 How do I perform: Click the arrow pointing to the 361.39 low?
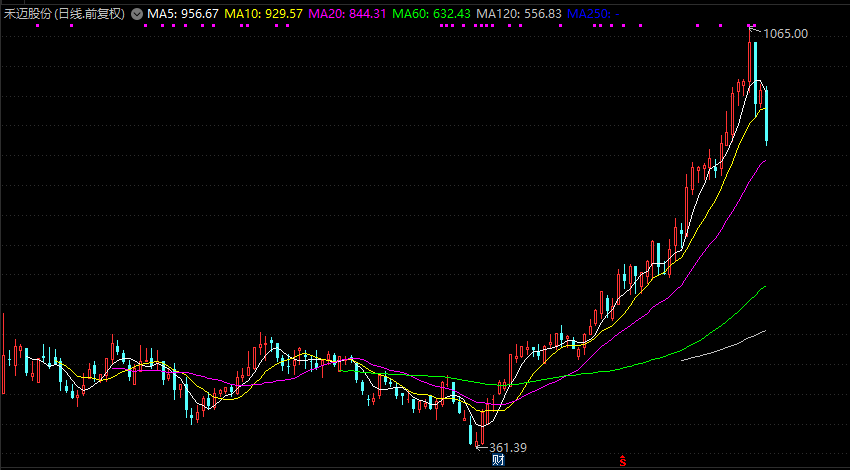coord(481,446)
